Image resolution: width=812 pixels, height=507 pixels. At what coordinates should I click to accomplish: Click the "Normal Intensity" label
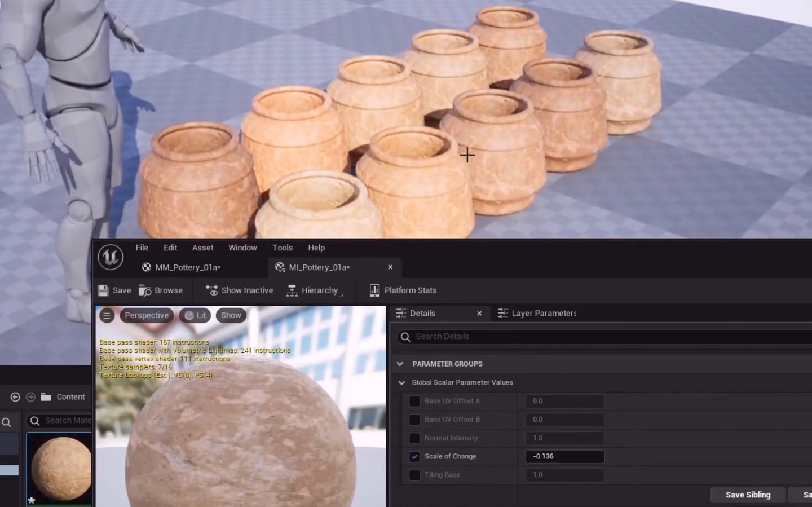point(451,438)
